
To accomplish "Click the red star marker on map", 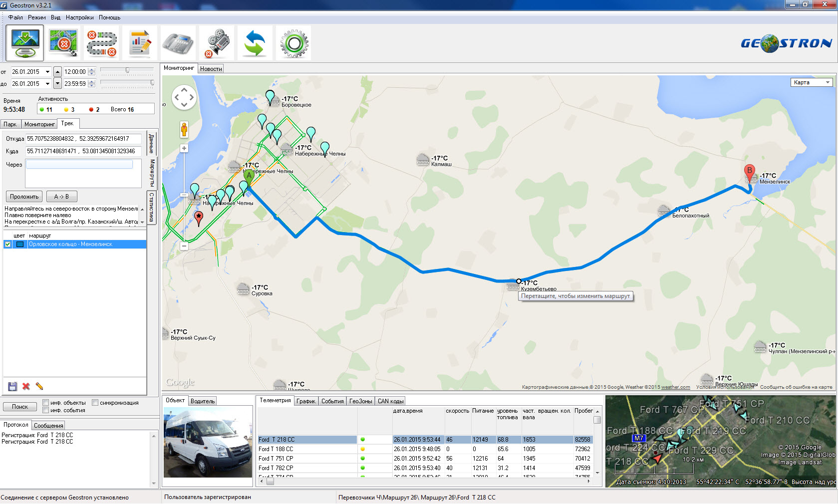I will tap(199, 218).
